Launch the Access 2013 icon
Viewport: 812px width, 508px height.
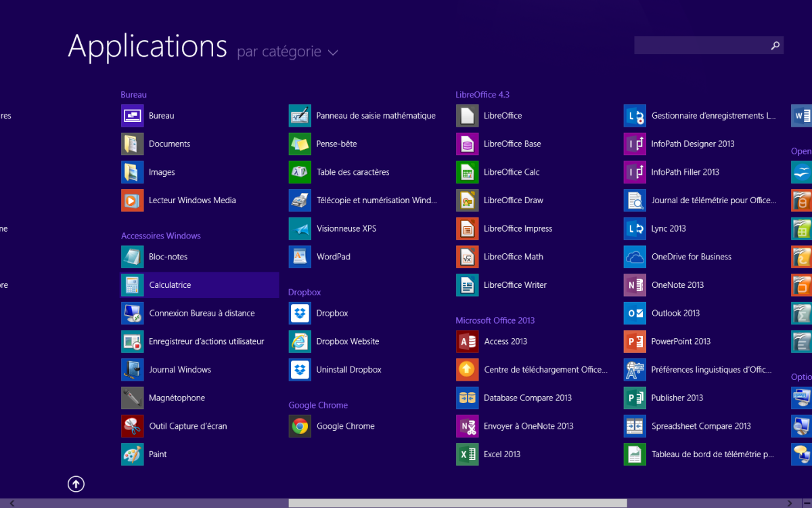coord(468,341)
